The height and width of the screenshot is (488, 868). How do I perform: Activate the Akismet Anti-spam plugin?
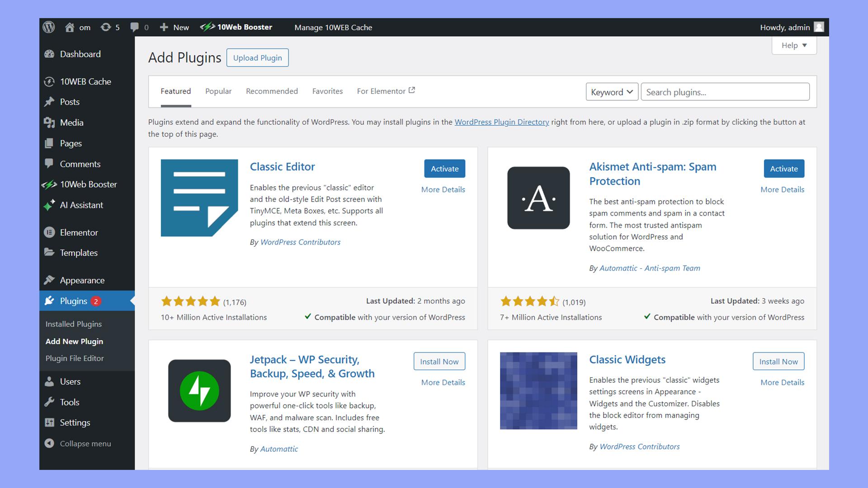[x=783, y=168]
